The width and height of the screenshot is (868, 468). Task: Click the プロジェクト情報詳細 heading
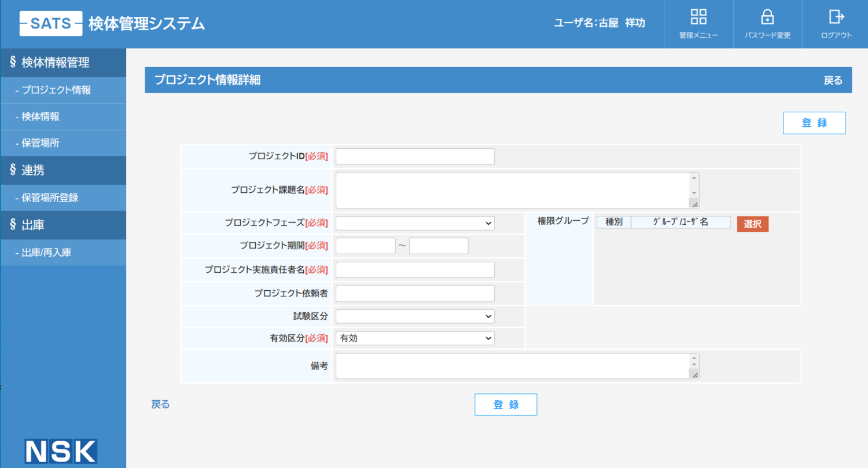pos(207,81)
